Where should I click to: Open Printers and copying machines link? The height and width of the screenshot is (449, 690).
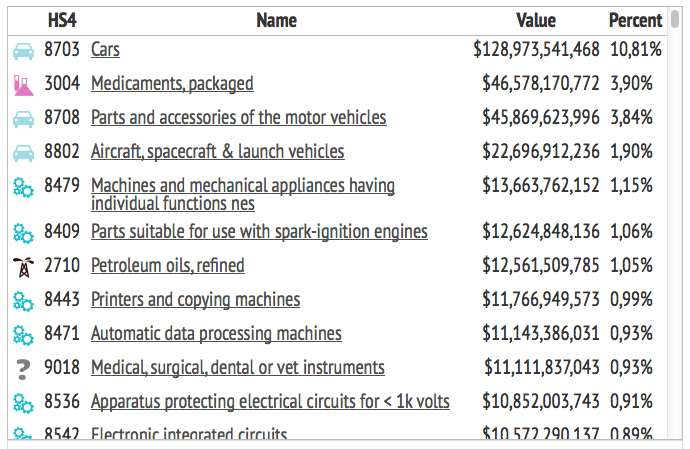pyautogui.click(x=195, y=299)
